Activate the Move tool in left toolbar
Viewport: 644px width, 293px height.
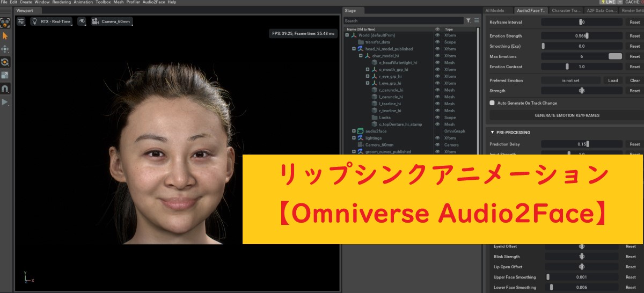coord(5,49)
